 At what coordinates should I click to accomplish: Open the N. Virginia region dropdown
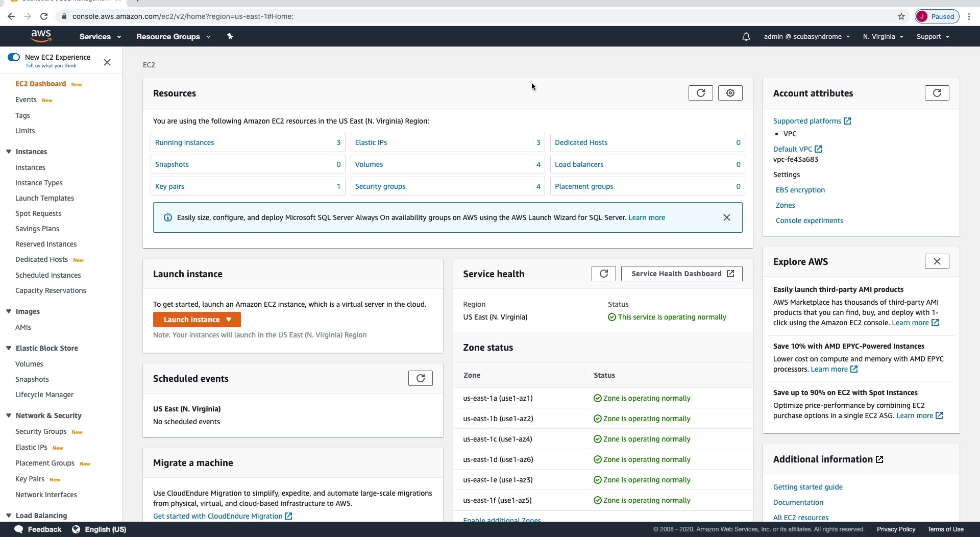coord(883,37)
